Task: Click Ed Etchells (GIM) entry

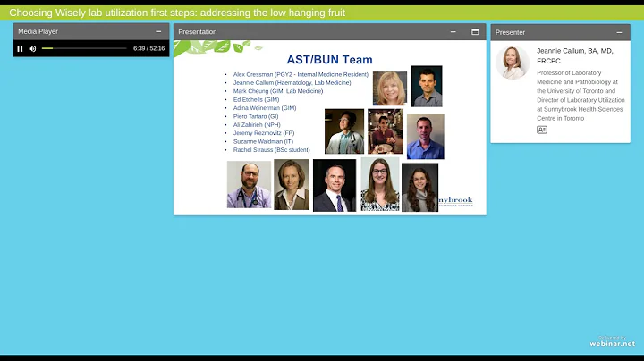Action: pos(257,100)
